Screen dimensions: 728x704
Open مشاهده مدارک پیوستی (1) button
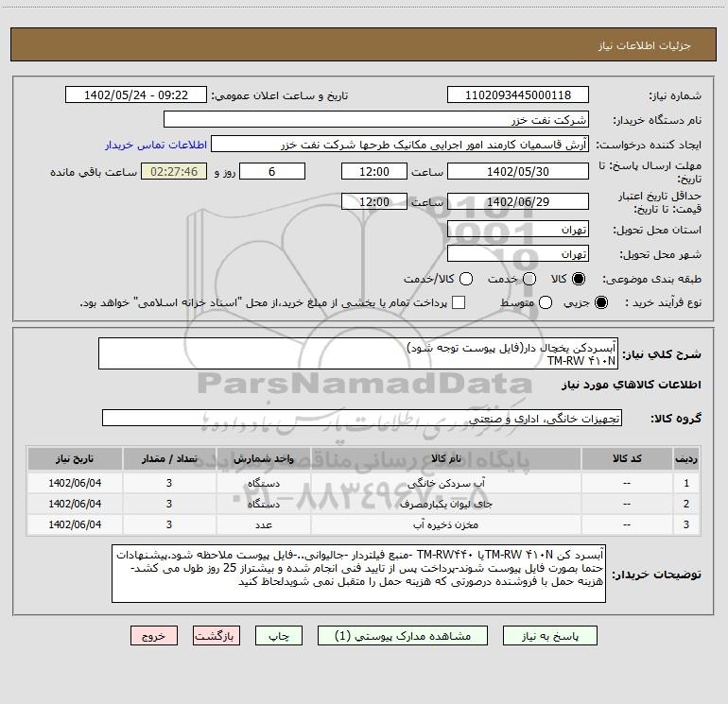[403, 636]
